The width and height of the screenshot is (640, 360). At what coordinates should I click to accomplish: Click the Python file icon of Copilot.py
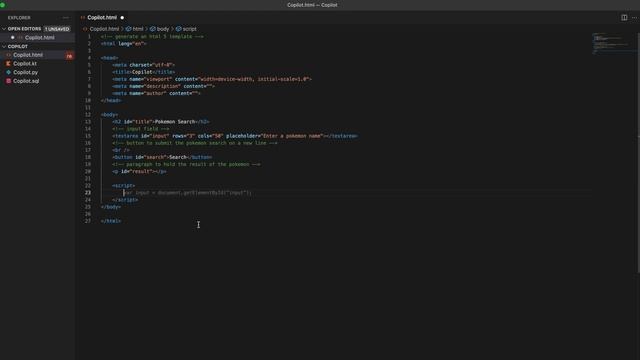point(8,72)
